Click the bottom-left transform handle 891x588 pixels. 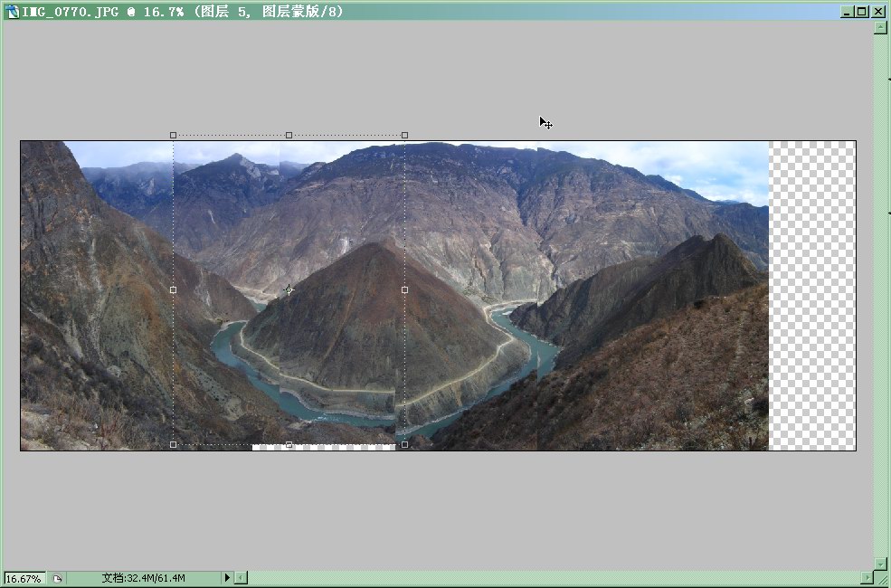(174, 444)
